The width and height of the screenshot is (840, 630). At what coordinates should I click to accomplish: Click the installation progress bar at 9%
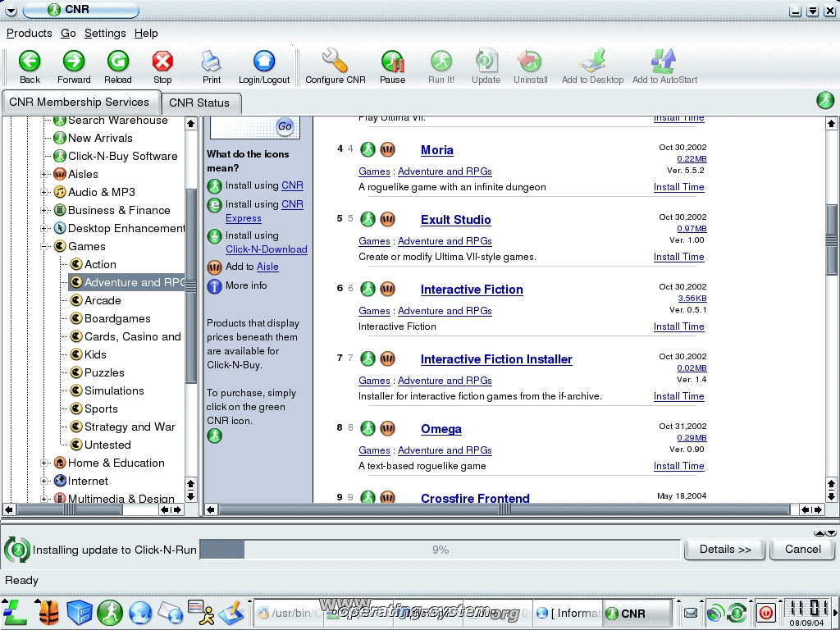point(440,550)
